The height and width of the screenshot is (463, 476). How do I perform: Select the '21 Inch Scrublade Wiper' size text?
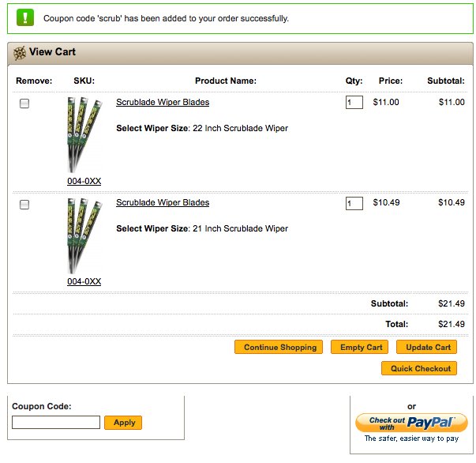(x=241, y=228)
